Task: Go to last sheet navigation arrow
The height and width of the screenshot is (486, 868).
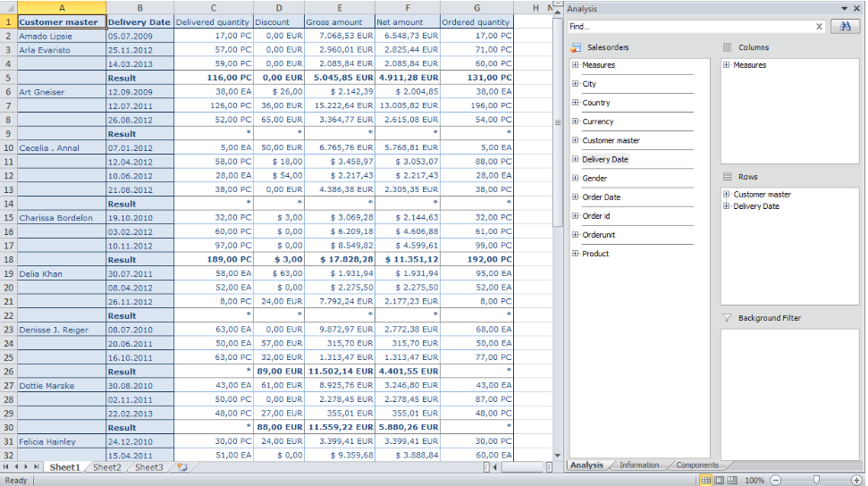Action: (x=37, y=467)
